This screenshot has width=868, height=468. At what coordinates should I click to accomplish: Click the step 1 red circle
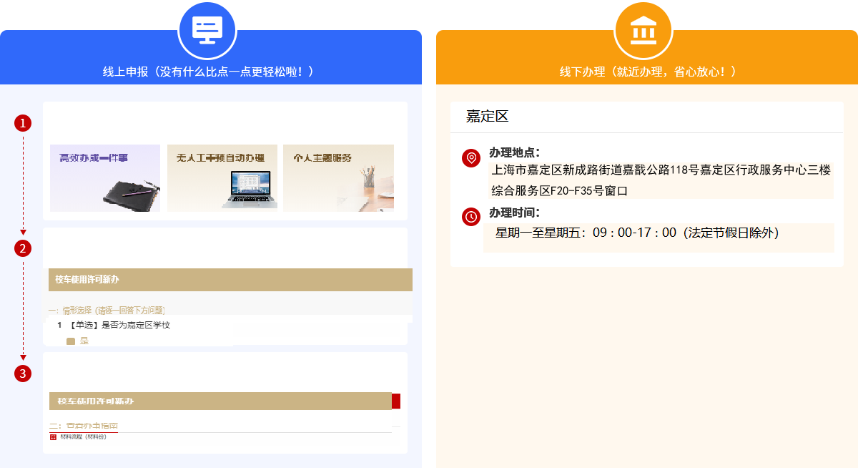point(23,123)
